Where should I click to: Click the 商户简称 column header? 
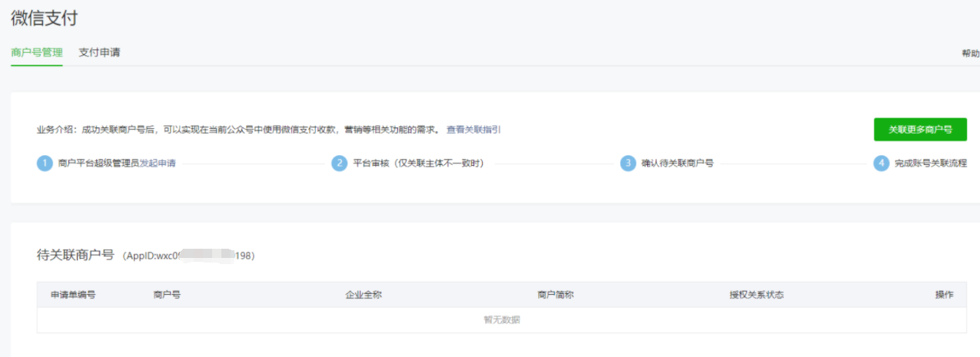pos(556,295)
